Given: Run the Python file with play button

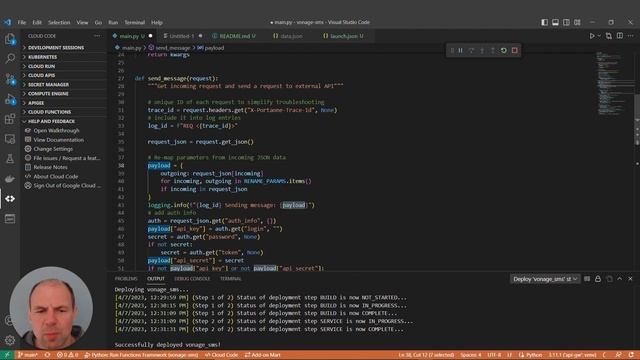Looking at the screenshot, I should click(592, 36).
